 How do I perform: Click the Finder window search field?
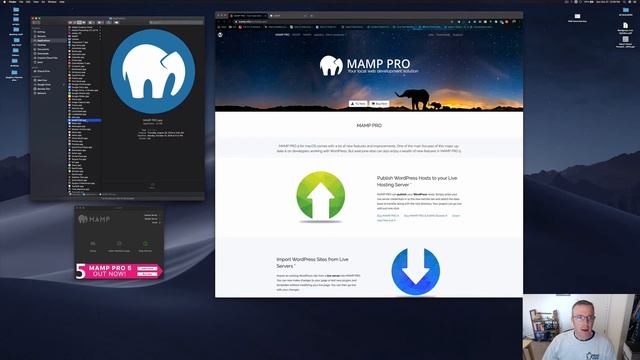click(x=176, y=22)
